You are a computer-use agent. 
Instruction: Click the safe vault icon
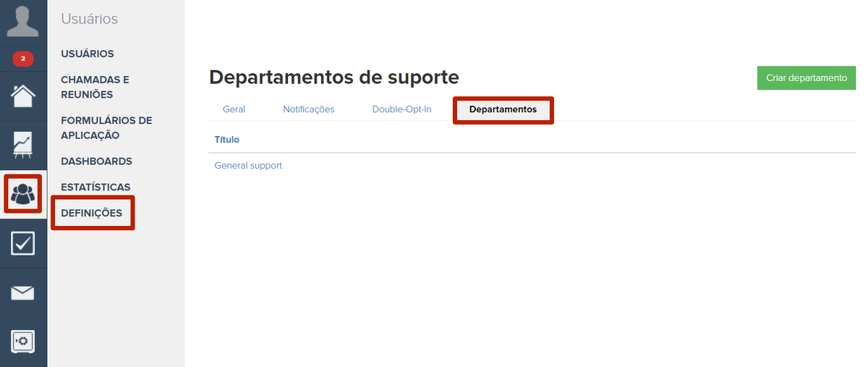23,342
